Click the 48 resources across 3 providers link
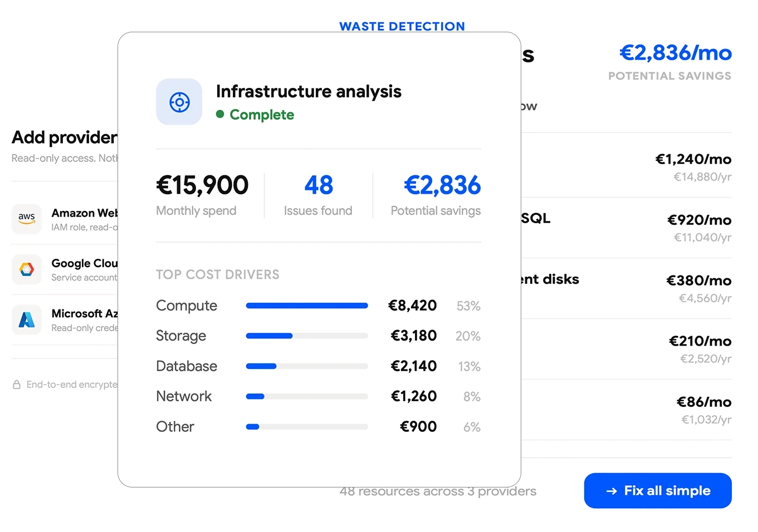This screenshot has width=758, height=532. [438, 491]
